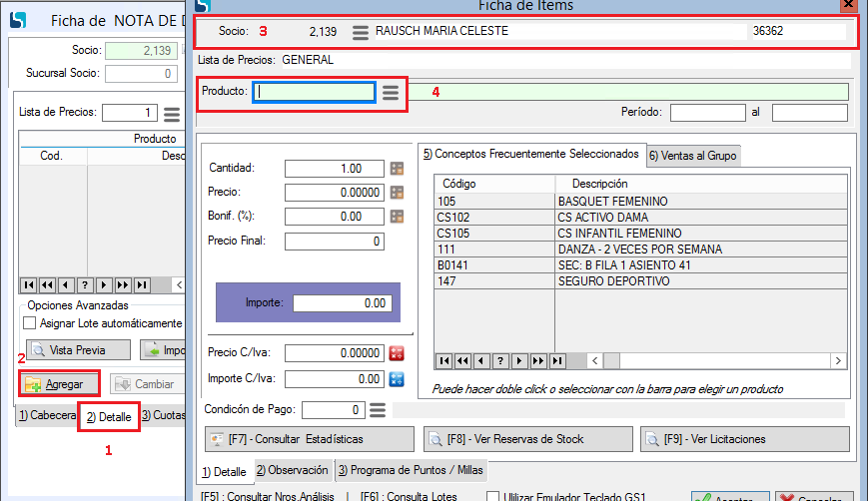Switch to Programa de Puntos / Millas tab
This screenshot has height=501, width=868.
point(411,470)
